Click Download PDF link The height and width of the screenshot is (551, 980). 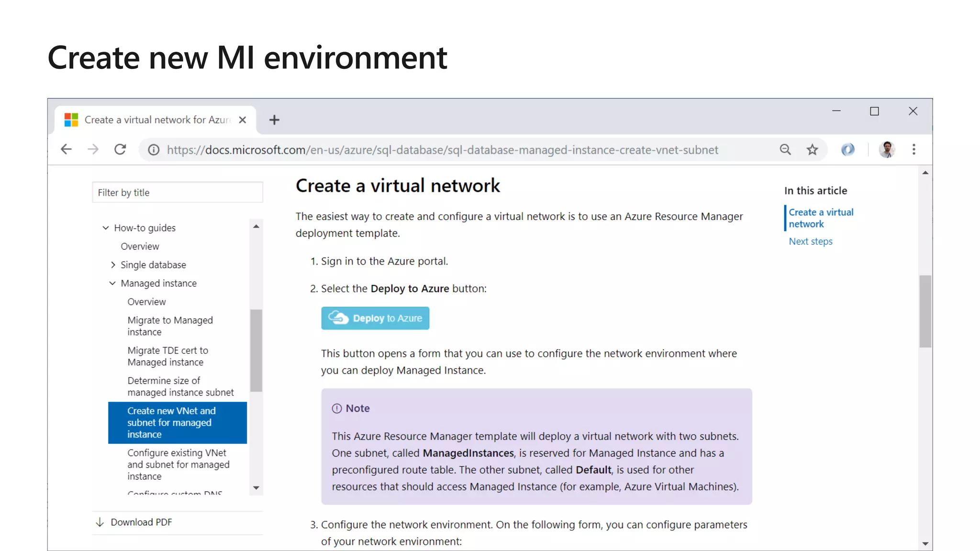(141, 522)
